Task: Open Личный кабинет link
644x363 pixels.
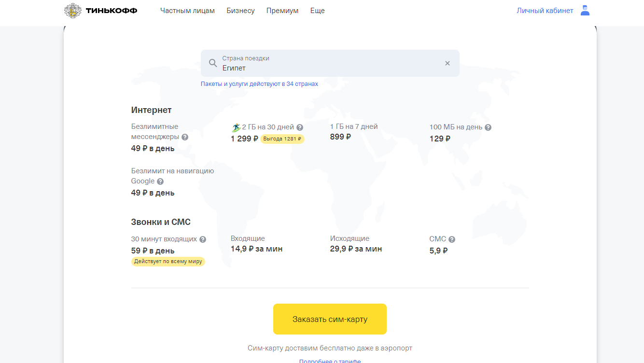Action: pos(545,11)
